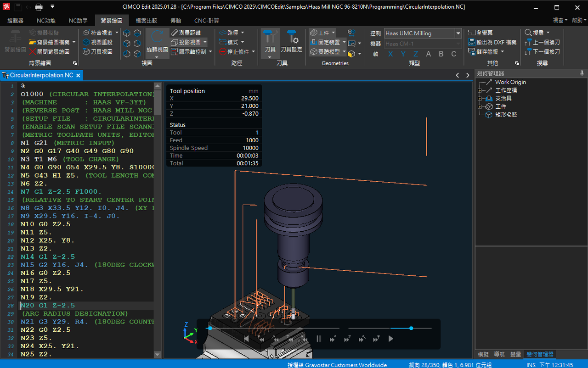588x368 pixels.
Task: Pause the toolpath simulation playback
Action: (318, 339)
